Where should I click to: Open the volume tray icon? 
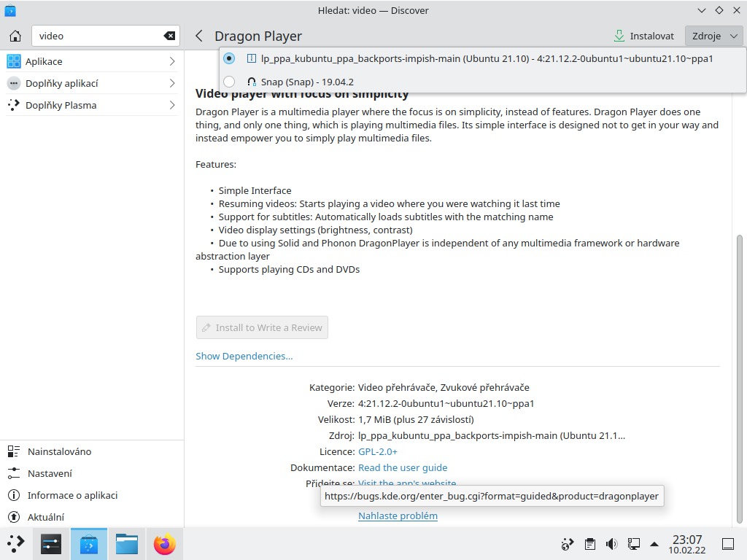[612, 544]
